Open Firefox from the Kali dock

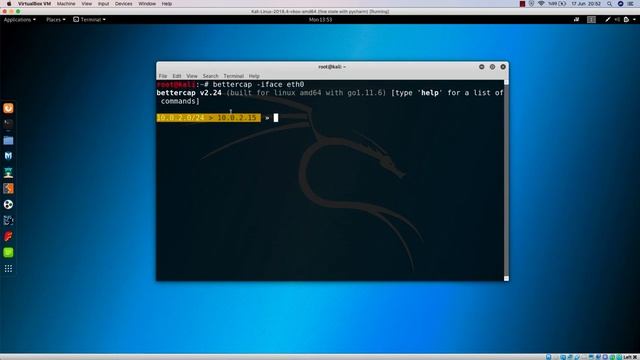tap(8, 108)
